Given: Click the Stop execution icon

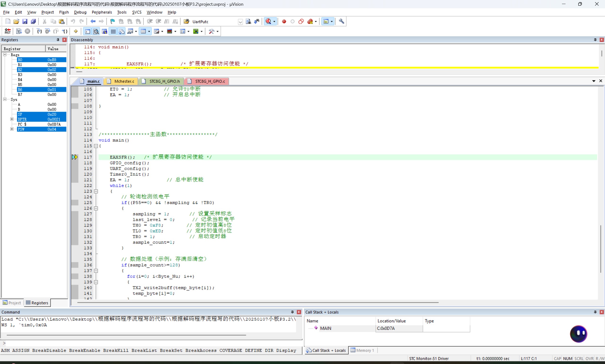Looking at the screenshot, I should [x=27, y=31].
